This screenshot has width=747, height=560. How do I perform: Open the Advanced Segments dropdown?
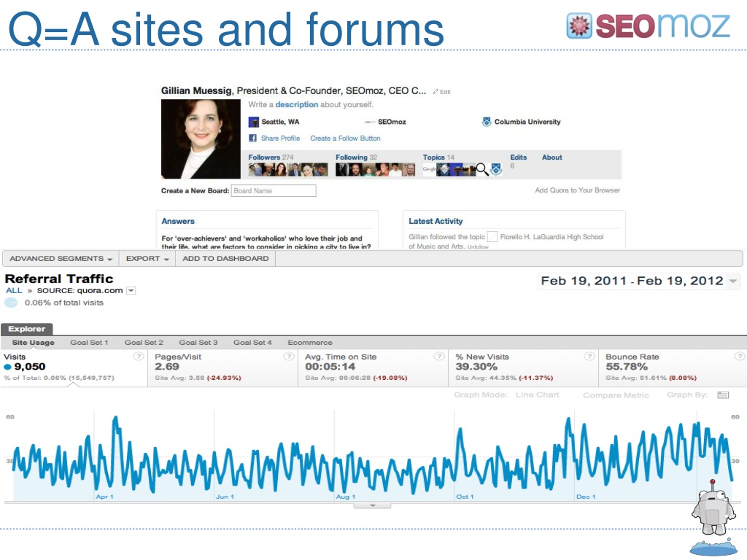tap(61, 259)
